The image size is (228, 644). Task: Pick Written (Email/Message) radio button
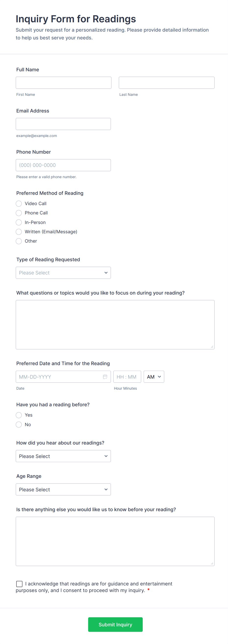pyautogui.click(x=19, y=232)
